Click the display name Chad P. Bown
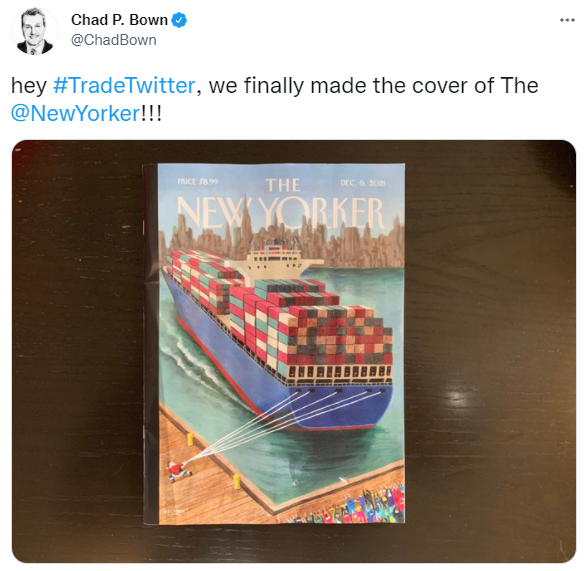584x571 pixels. tap(119, 20)
